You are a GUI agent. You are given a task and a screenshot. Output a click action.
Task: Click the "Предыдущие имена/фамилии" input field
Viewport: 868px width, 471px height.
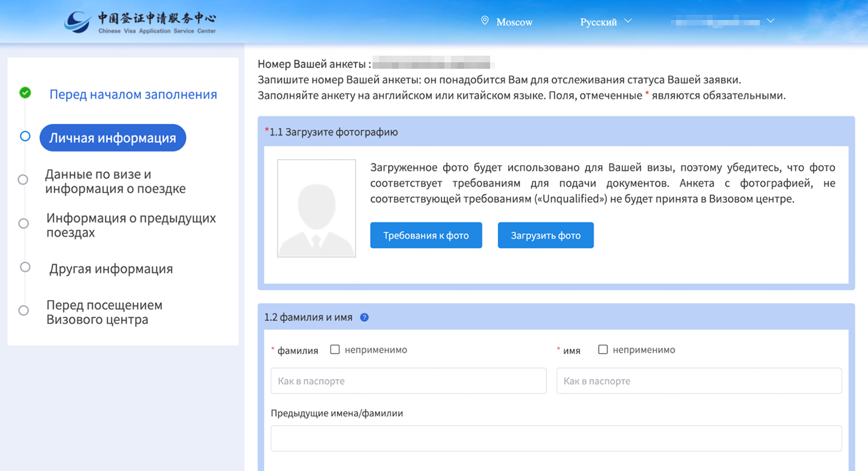(556, 438)
